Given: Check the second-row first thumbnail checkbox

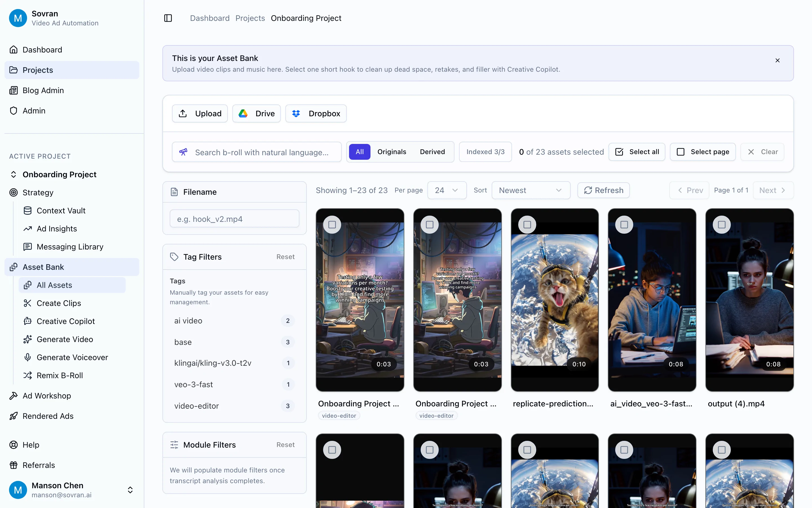Looking at the screenshot, I should point(332,450).
